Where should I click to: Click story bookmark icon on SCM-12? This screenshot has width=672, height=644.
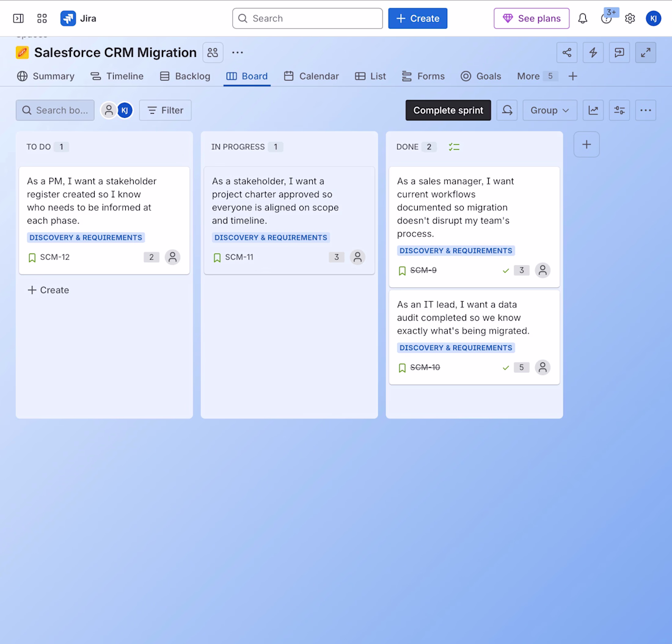(32, 258)
